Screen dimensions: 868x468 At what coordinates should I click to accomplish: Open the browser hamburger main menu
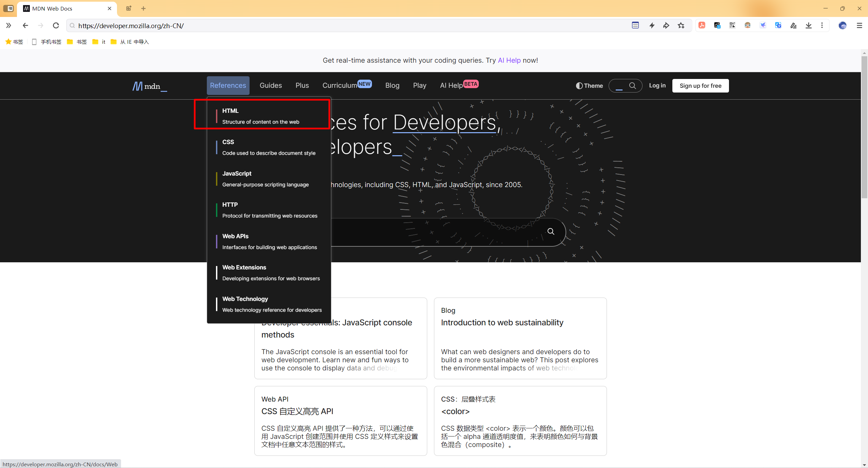[859, 25]
